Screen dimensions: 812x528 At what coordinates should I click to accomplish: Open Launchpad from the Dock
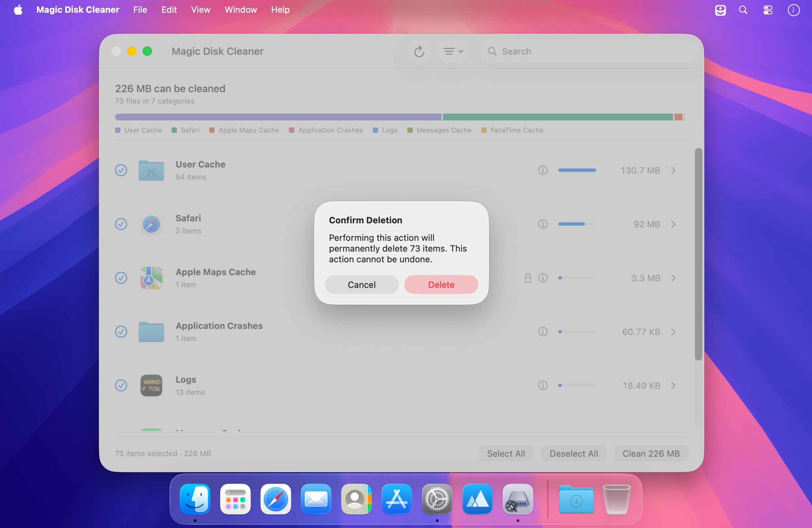point(235,499)
